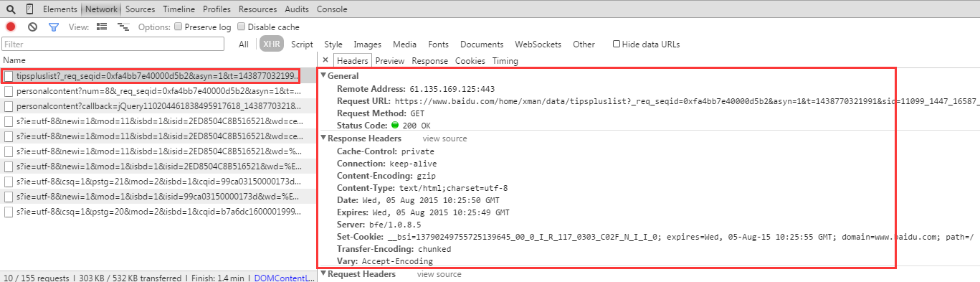Filter requests by XHR
The width and height of the screenshot is (980, 282).
click(272, 44)
